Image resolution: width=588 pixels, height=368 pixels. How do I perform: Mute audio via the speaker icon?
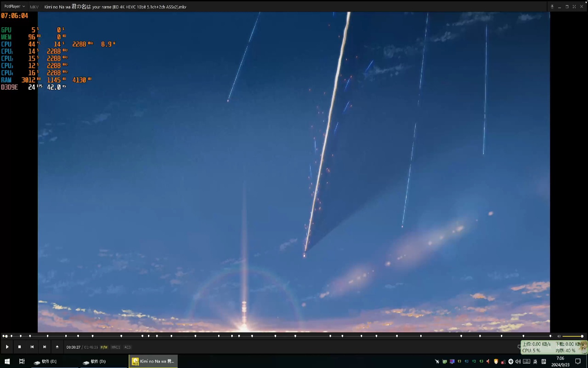click(559, 336)
